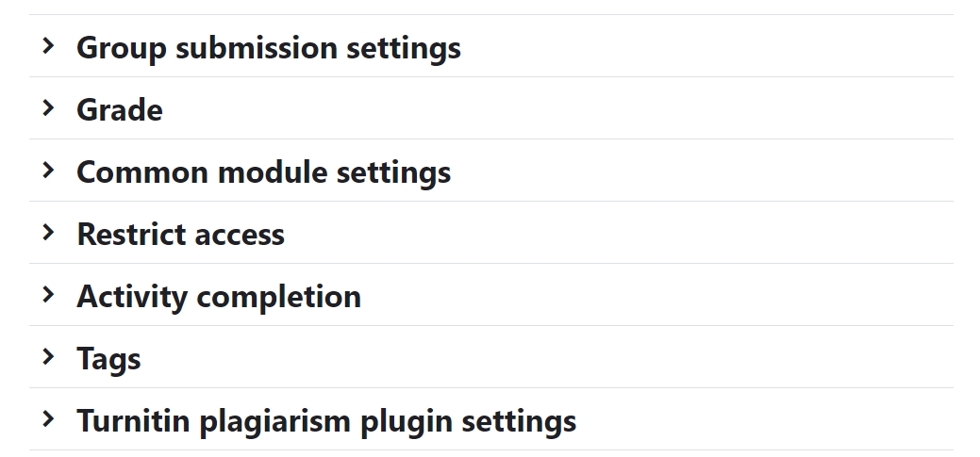980x457 pixels.
Task: Click the chevron beside Group submission settings
Action: pos(49,45)
